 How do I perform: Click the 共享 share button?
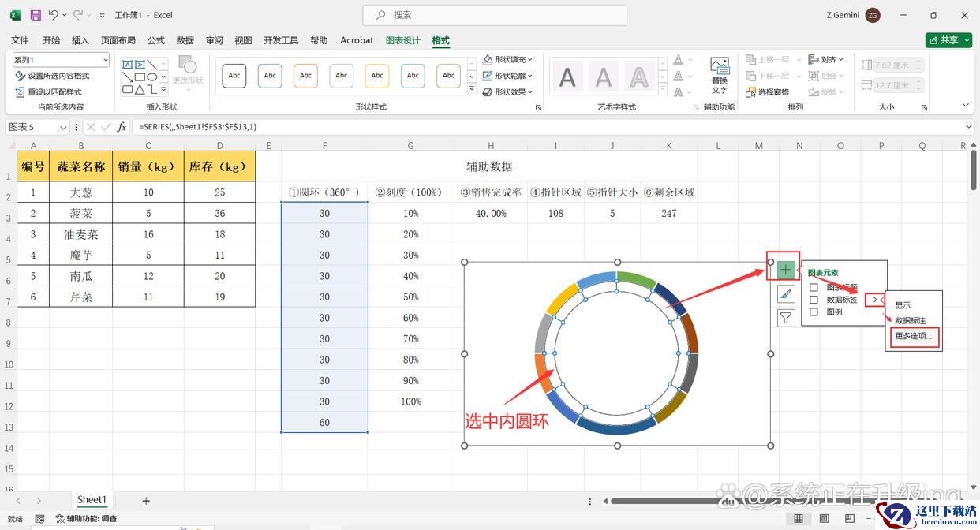[948, 40]
